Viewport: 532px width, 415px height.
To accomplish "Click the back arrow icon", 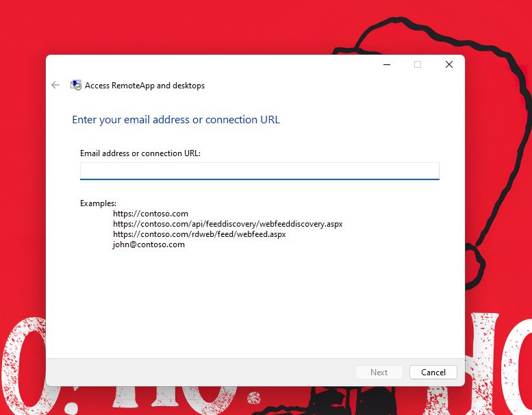I will point(55,86).
